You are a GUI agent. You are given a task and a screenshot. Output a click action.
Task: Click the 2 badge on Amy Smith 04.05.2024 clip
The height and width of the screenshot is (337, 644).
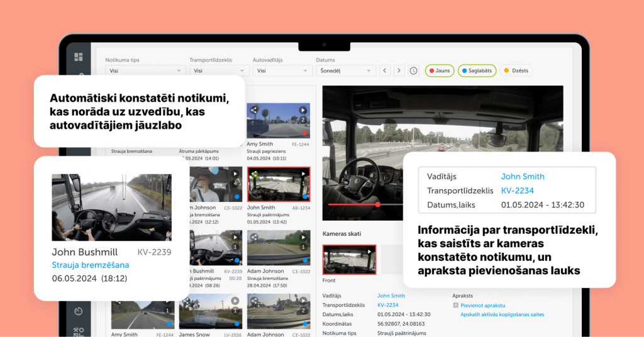[303, 120]
